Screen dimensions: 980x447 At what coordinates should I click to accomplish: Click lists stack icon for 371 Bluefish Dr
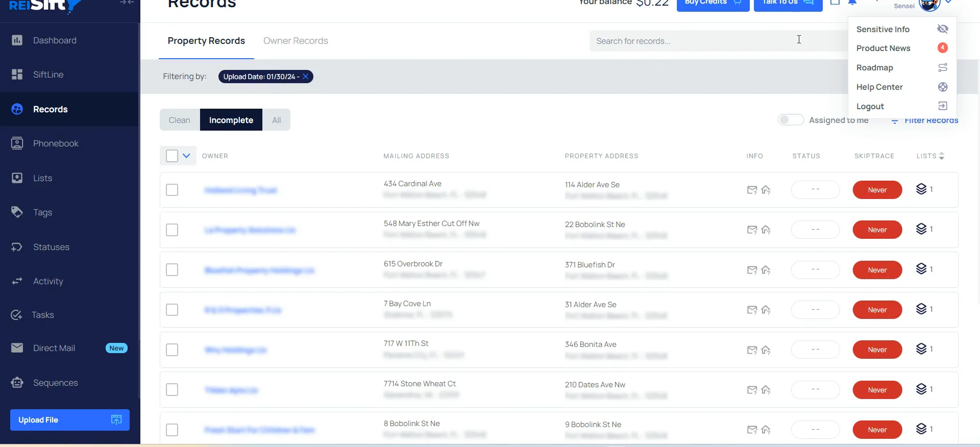click(921, 269)
